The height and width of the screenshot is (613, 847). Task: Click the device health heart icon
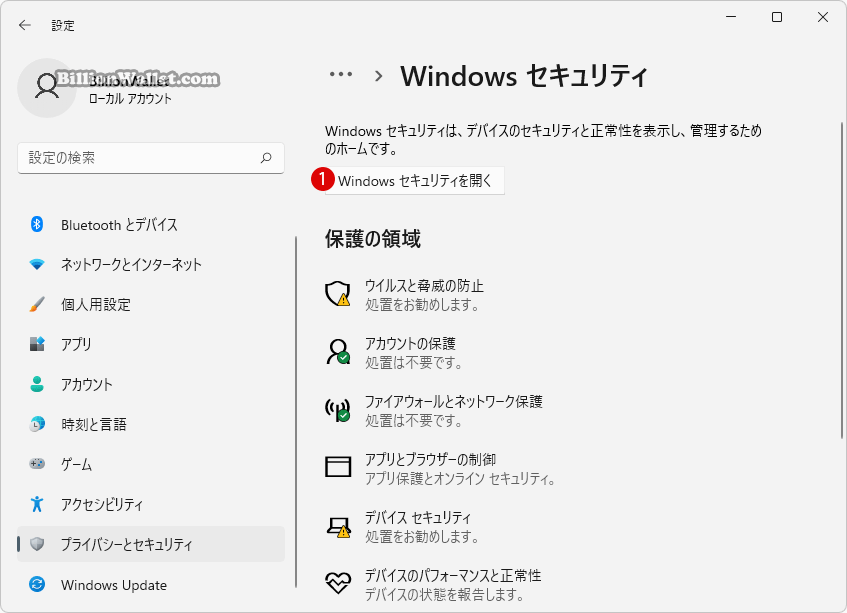coord(338,583)
